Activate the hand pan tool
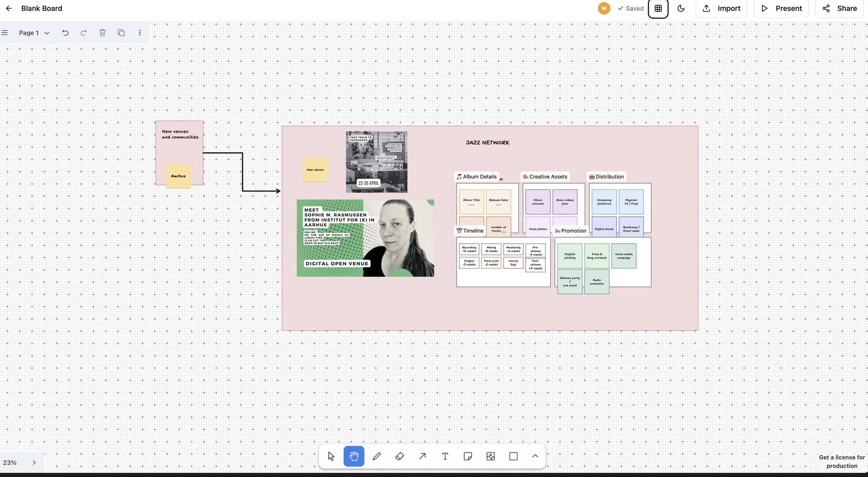The image size is (868, 477). (x=353, y=456)
